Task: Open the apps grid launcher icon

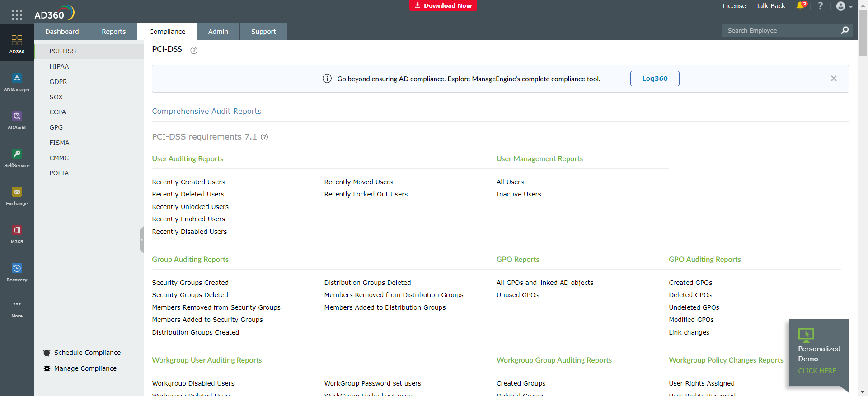Action: click(17, 15)
